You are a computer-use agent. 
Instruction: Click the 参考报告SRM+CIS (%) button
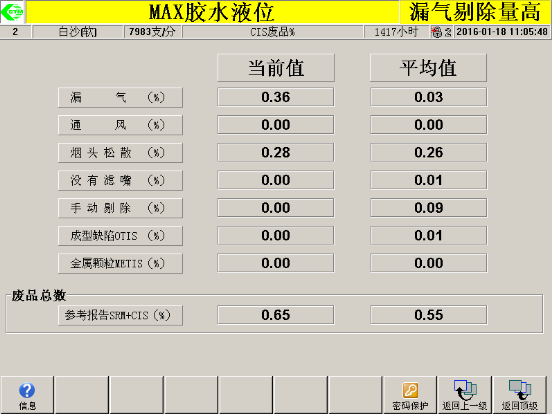pyautogui.click(x=120, y=315)
